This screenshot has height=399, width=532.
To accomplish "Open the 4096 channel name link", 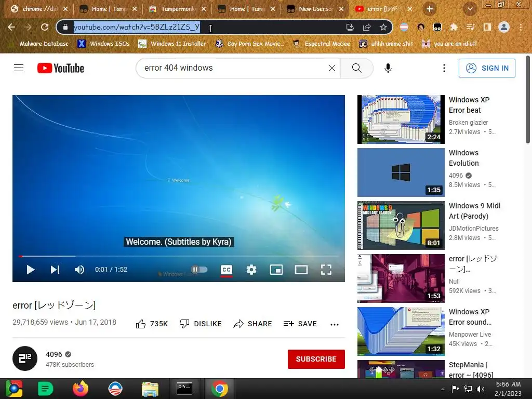I will point(54,354).
